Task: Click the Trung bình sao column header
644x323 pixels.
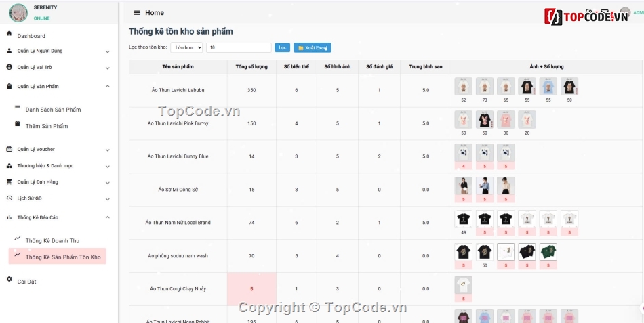Action: pyautogui.click(x=426, y=66)
